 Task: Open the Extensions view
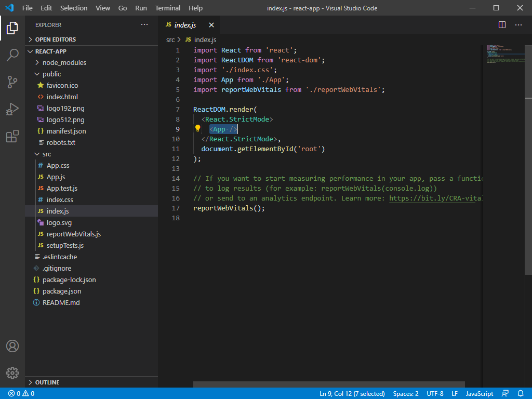click(x=12, y=136)
